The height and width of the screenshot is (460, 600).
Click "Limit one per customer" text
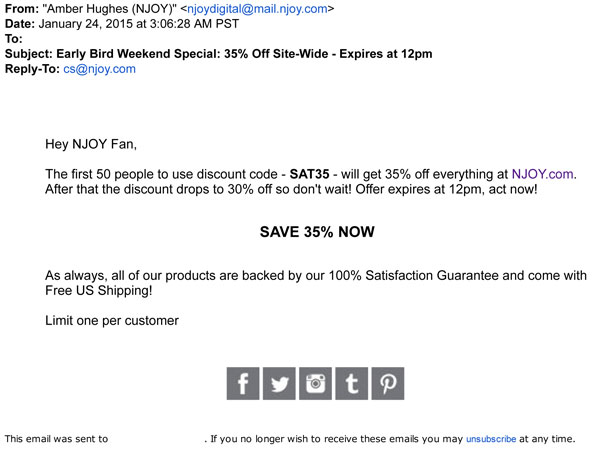coord(112,321)
